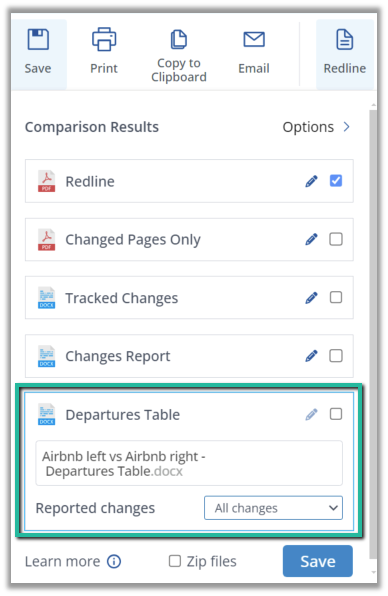Click the Print toolbar icon

(x=104, y=39)
